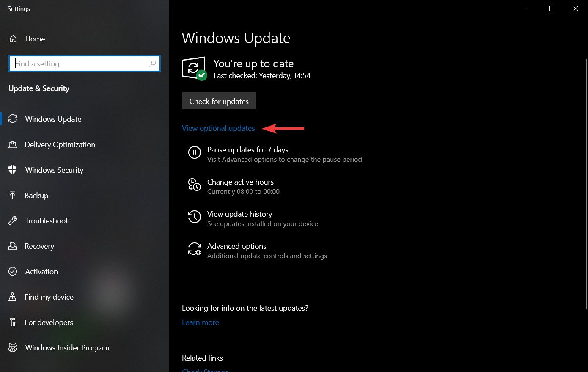Maximize the Settings window
588x372 pixels.
coord(552,8)
